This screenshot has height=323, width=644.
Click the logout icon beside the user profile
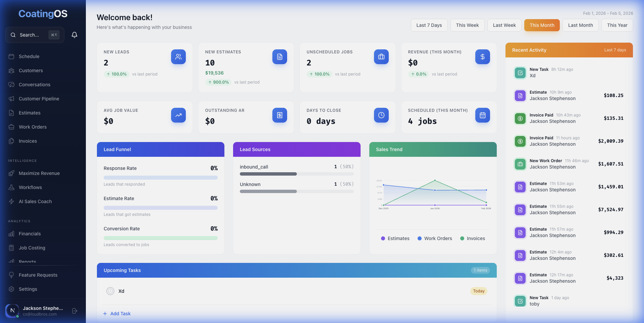[x=75, y=311]
